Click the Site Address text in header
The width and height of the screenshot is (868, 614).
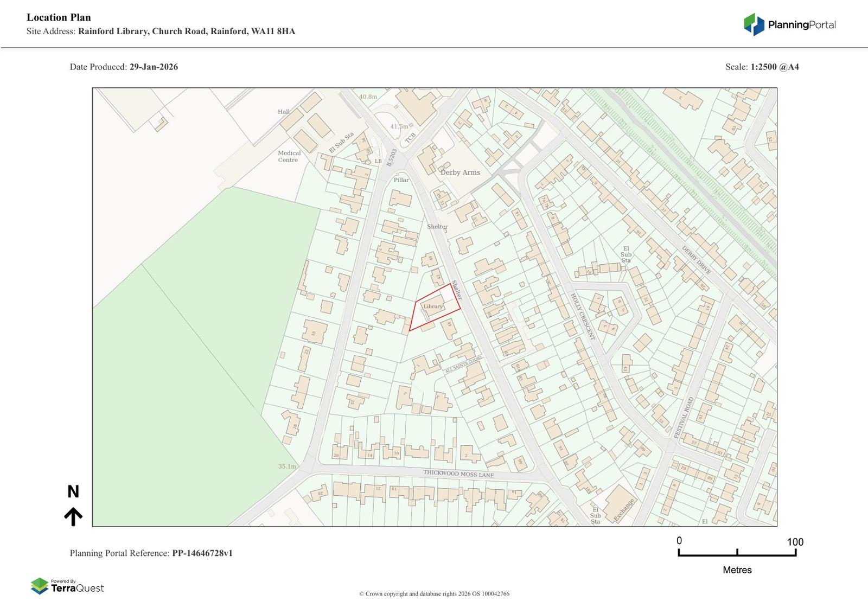click(161, 31)
